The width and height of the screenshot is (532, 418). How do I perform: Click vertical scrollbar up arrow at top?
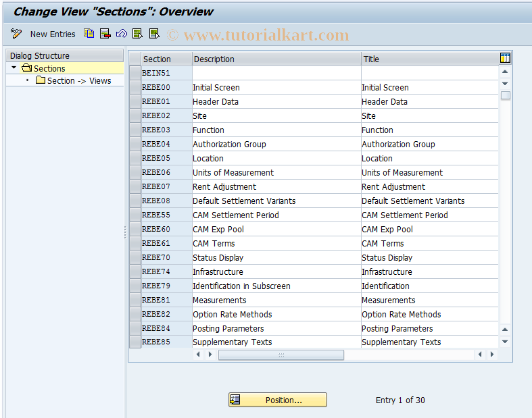pos(505,72)
